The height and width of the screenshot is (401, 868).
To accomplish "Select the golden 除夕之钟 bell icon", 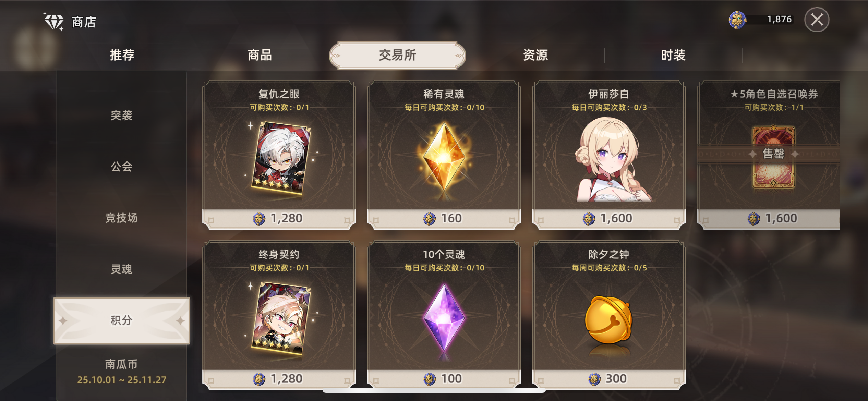I will pos(608,319).
